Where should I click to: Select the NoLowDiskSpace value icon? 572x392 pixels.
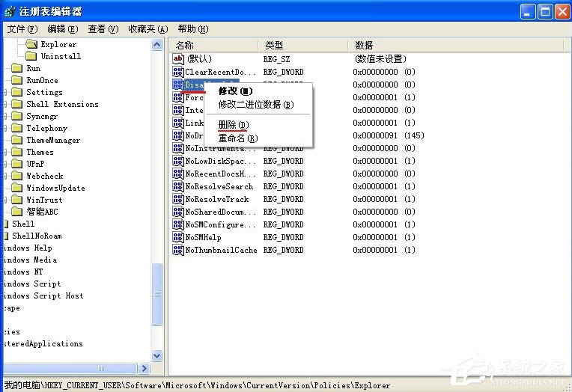point(178,161)
